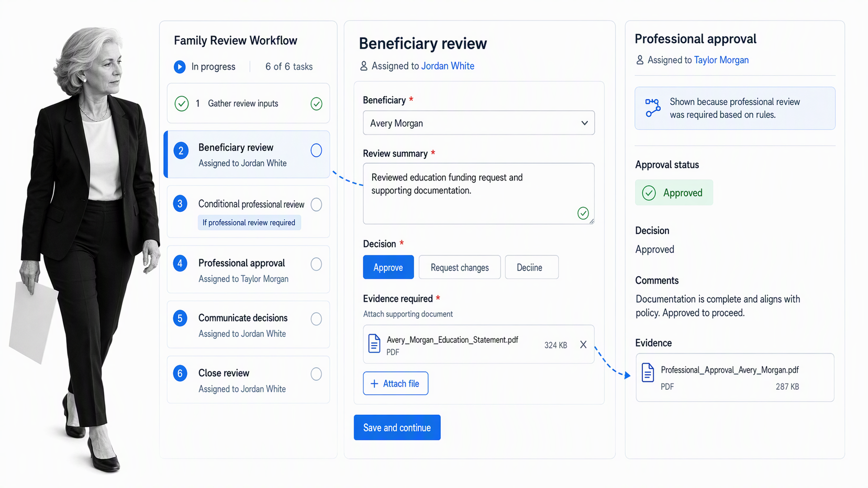Click the Attach file button

click(x=396, y=383)
